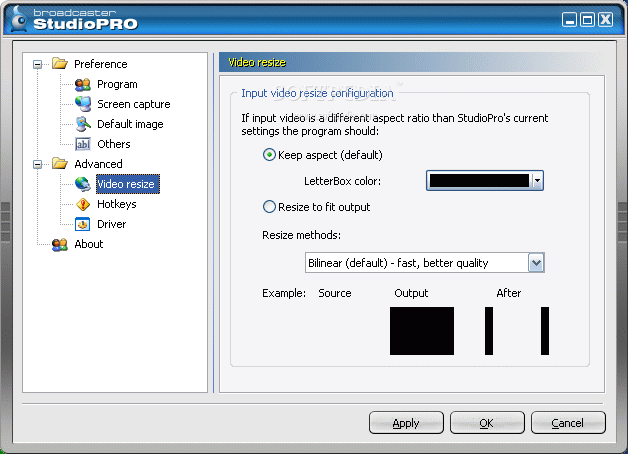This screenshot has width=628, height=454.
Task: Open the Screen capture tree item
Action: [x=134, y=104]
